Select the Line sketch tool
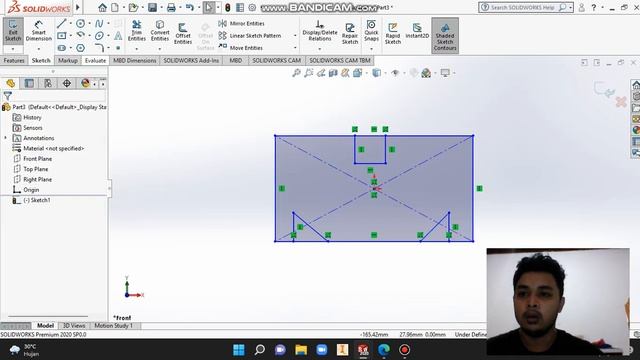The width and height of the screenshot is (640, 360). 62,24
